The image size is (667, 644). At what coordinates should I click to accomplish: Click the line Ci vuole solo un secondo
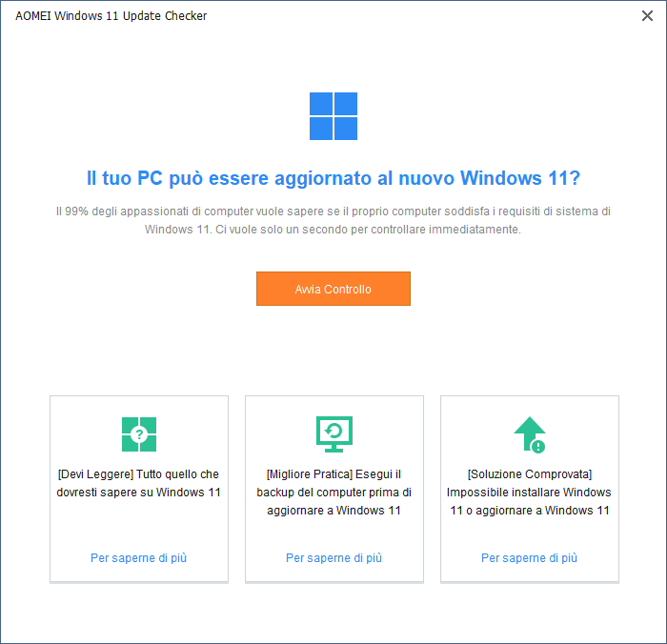pos(368,230)
